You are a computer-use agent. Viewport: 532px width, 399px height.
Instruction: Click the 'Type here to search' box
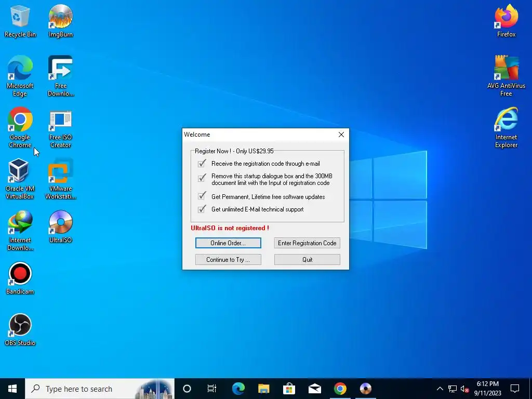(100, 389)
